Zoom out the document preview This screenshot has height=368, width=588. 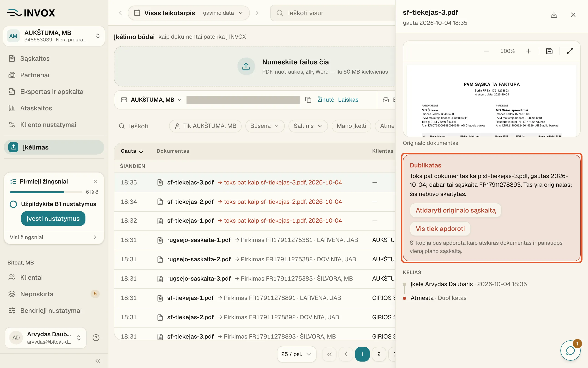[486, 51]
